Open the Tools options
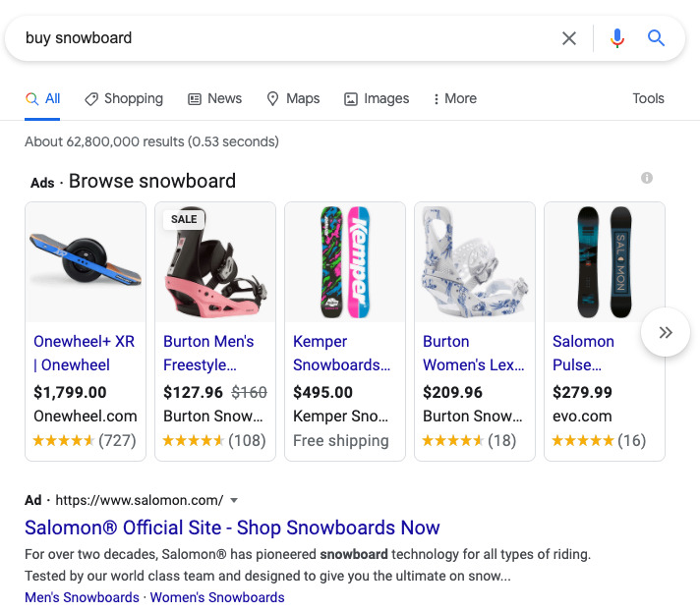 click(x=648, y=98)
